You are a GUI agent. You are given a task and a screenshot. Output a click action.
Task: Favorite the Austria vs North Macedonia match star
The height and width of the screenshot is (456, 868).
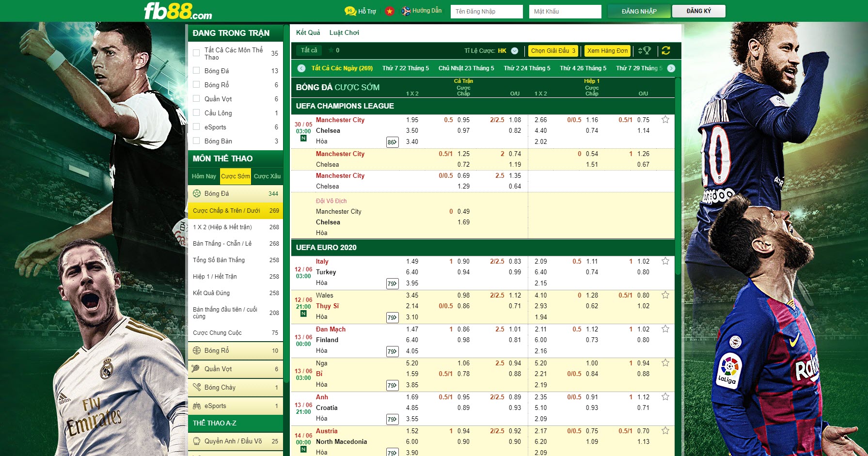665,431
